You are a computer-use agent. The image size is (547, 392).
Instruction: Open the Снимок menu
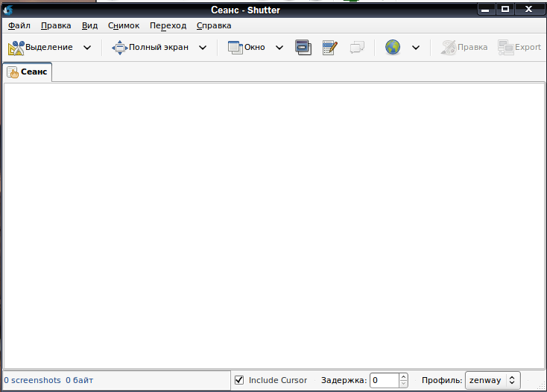point(124,26)
